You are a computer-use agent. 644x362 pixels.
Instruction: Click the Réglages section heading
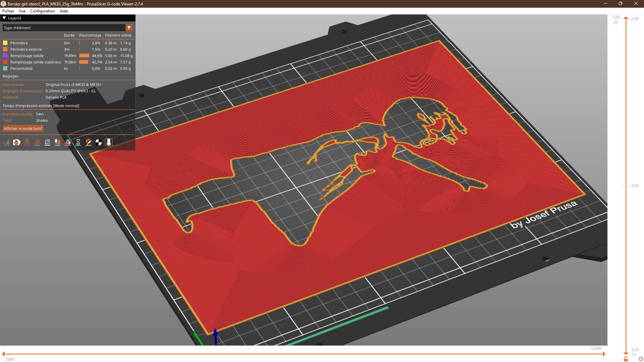click(x=11, y=76)
